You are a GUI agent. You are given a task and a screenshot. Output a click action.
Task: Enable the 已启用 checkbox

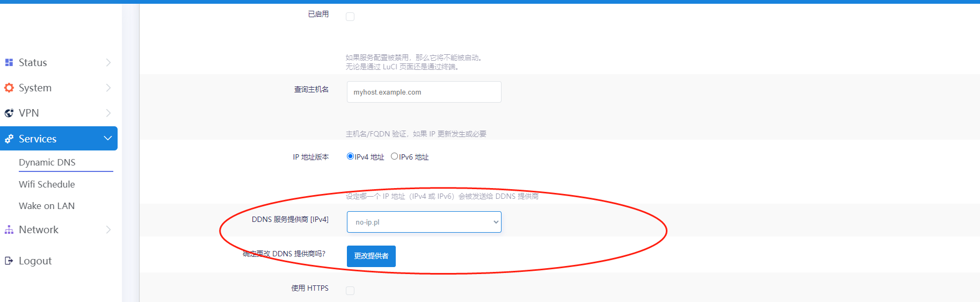pyautogui.click(x=350, y=17)
